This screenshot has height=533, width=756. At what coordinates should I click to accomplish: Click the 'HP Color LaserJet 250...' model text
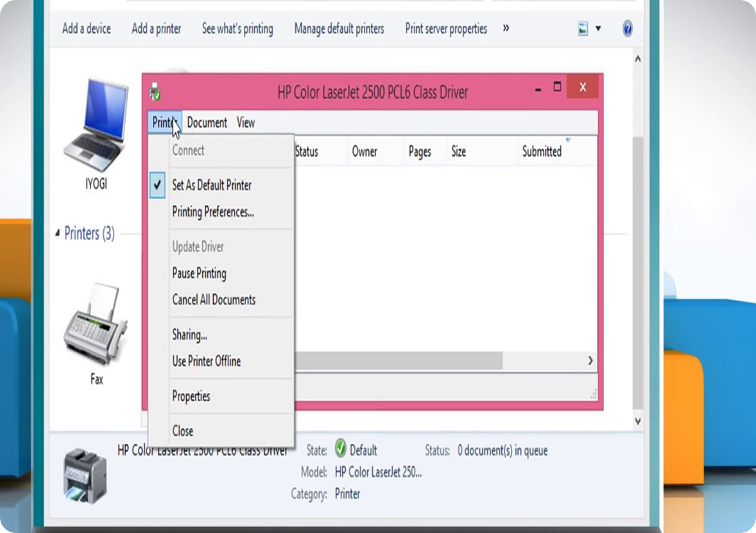(378, 472)
